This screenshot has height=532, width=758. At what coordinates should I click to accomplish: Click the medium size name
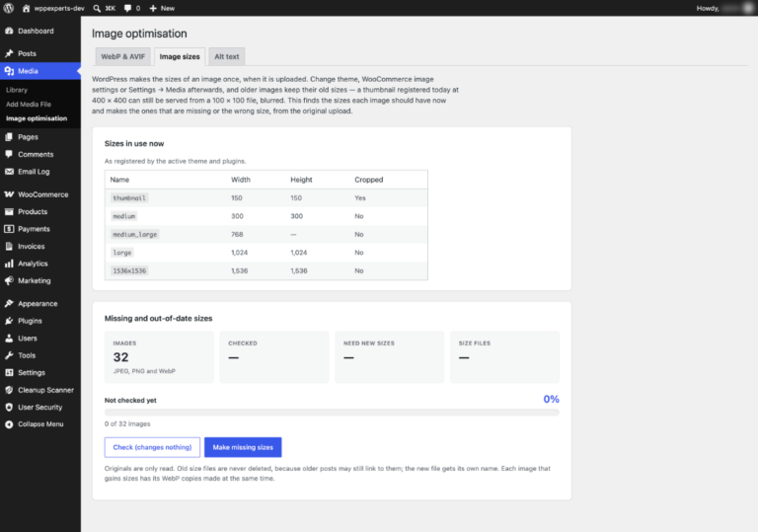pyautogui.click(x=123, y=216)
